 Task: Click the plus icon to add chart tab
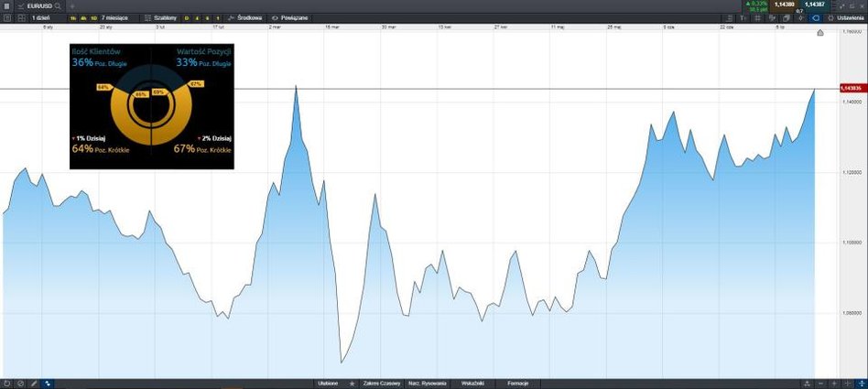click(71, 5)
